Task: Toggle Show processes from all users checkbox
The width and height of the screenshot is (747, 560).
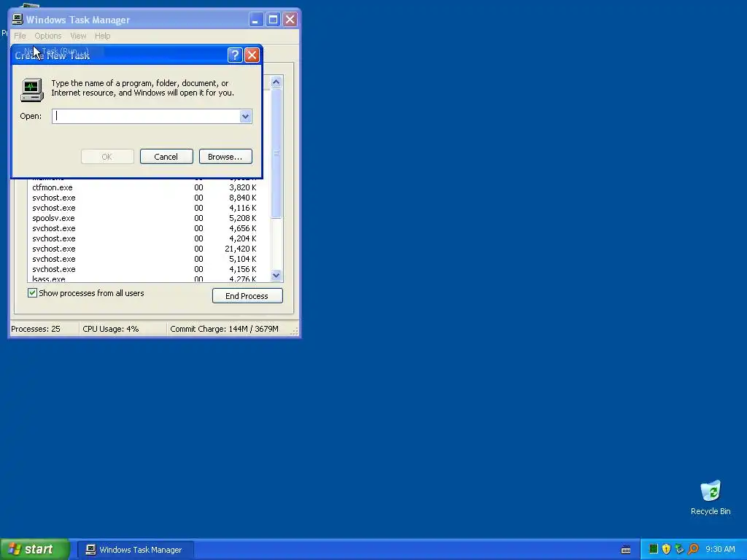Action: (32, 293)
